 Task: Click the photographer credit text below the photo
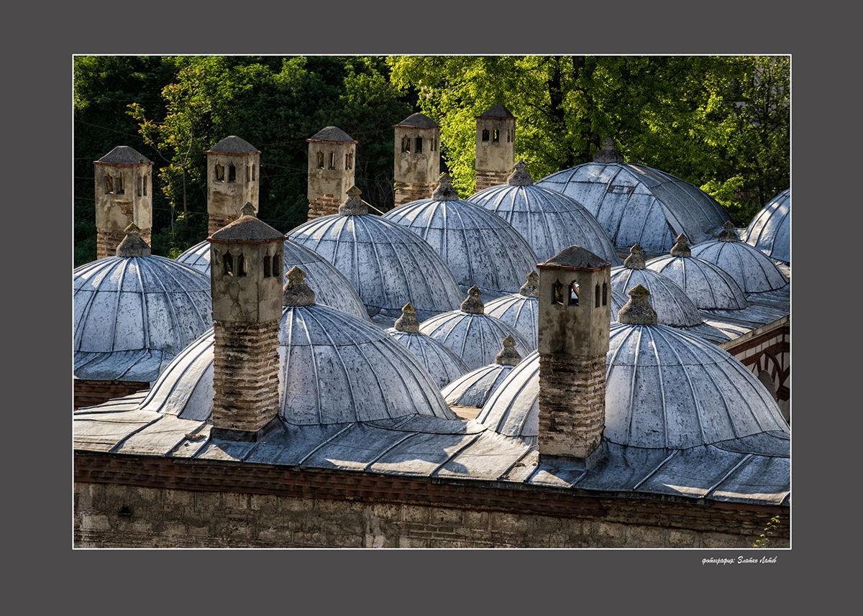point(739,560)
